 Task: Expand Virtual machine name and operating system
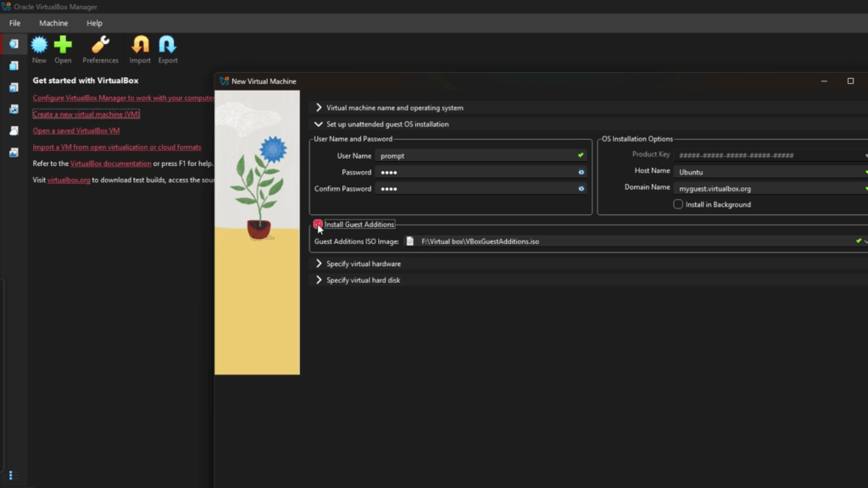click(x=319, y=108)
